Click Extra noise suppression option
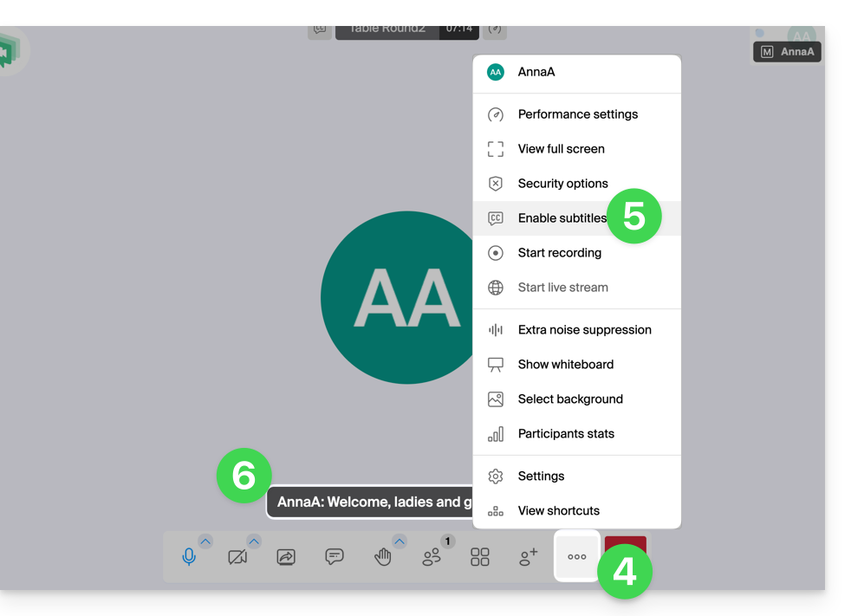 [x=584, y=330]
